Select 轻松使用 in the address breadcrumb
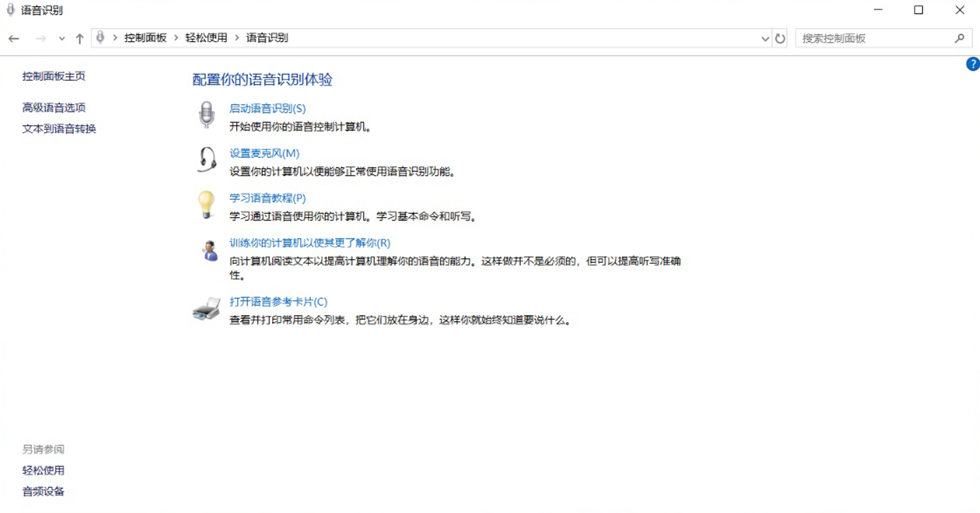The width and height of the screenshot is (980, 513). [206, 38]
